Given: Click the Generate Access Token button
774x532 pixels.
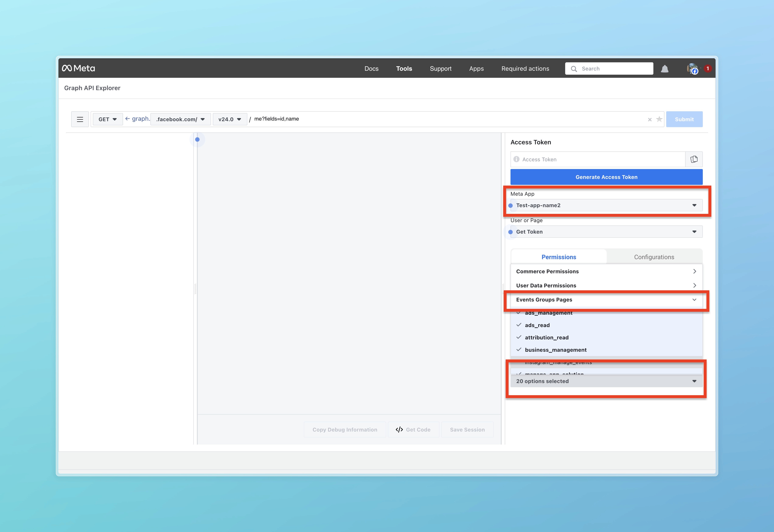Looking at the screenshot, I should 606,177.
